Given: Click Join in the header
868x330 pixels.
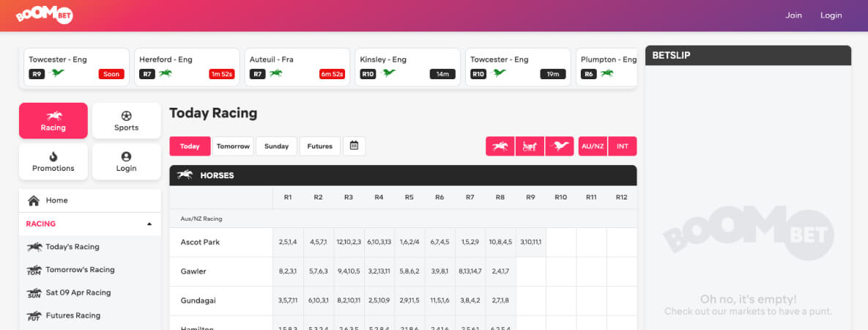Looking at the screenshot, I should point(793,15).
